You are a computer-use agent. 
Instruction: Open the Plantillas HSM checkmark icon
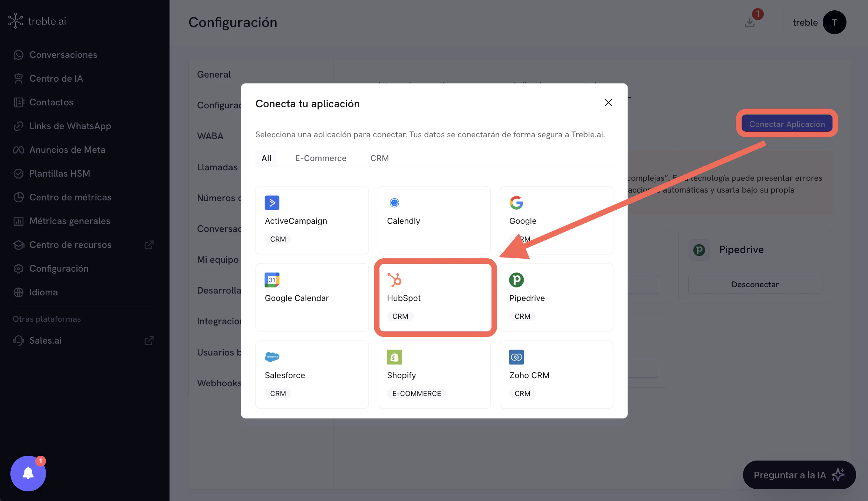tap(19, 173)
